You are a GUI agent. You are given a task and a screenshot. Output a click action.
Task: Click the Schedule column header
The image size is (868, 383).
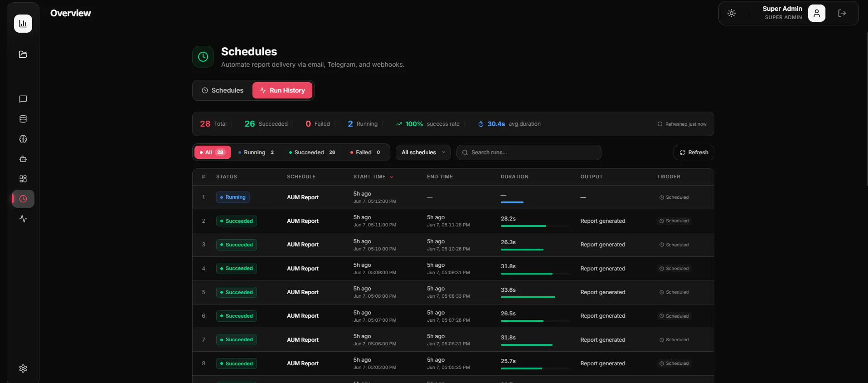[301, 177]
